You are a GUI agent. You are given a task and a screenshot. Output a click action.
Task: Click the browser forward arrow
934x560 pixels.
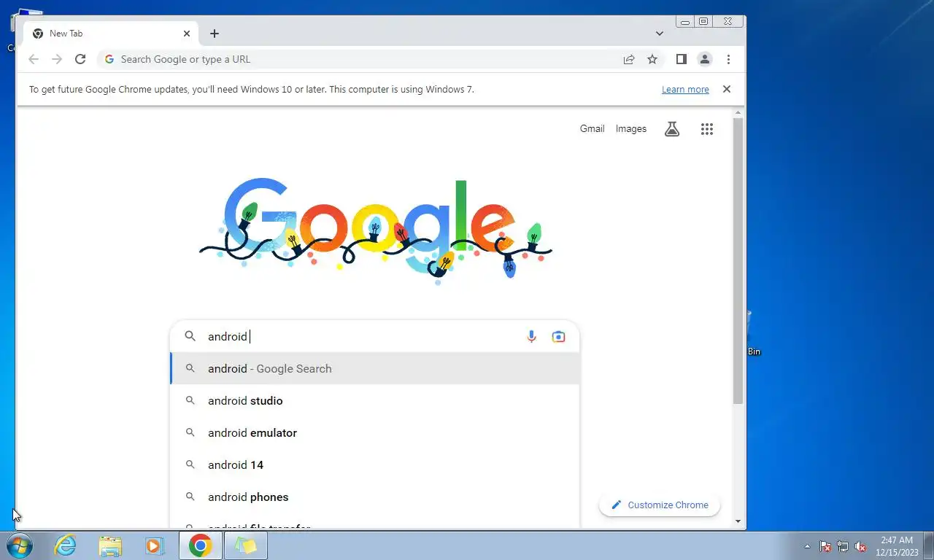coord(57,59)
